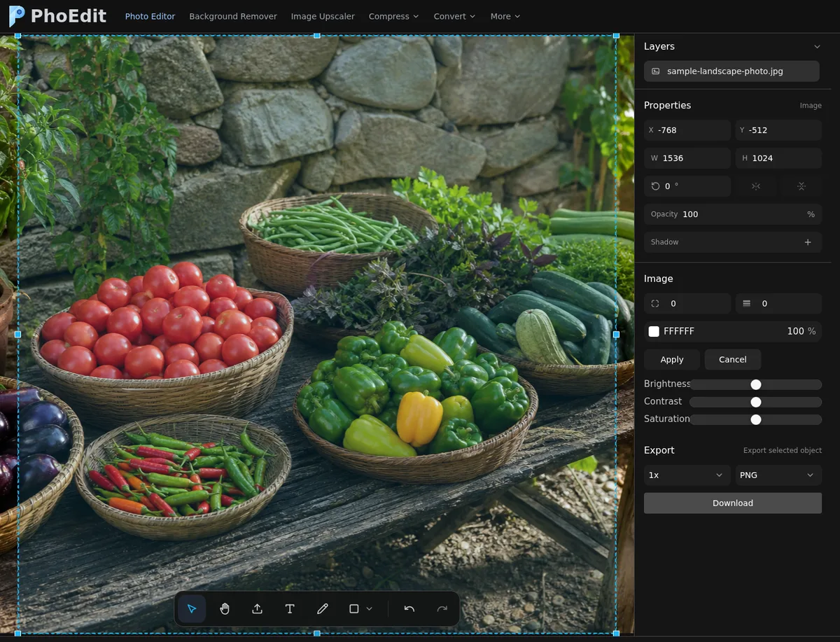Open the Compress menu
Screen dimensions: 840x642
393,16
